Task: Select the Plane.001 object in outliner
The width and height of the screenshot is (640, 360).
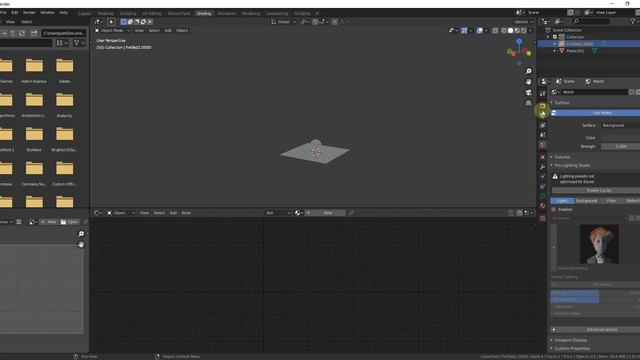Action: pyautogui.click(x=575, y=51)
